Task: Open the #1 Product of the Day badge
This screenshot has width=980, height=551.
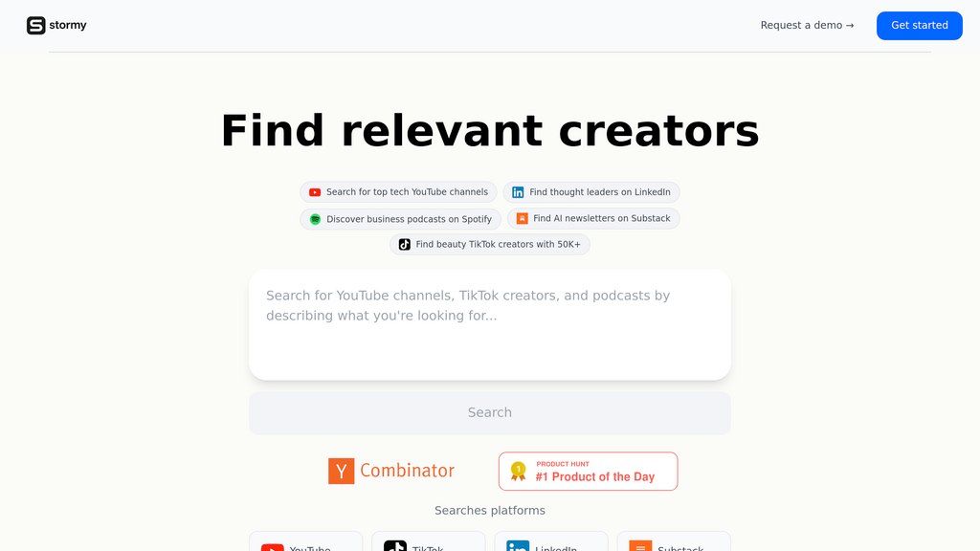Action: (589, 471)
